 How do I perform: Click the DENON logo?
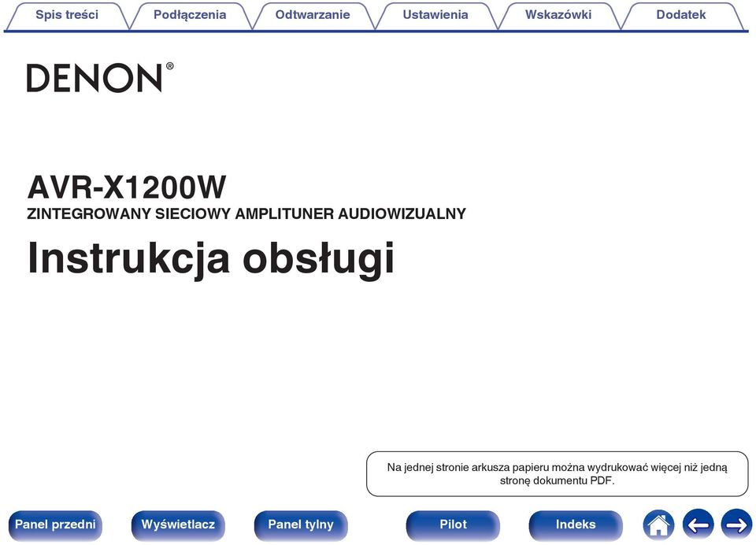point(100,78)
